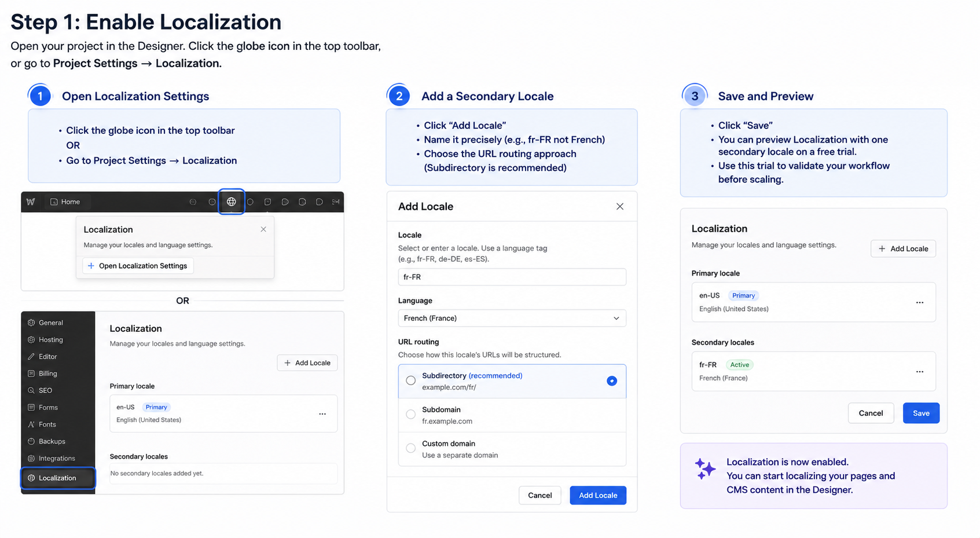Click the Active badge next to fr-FR

pyautogui.click(x=739, y=365)
